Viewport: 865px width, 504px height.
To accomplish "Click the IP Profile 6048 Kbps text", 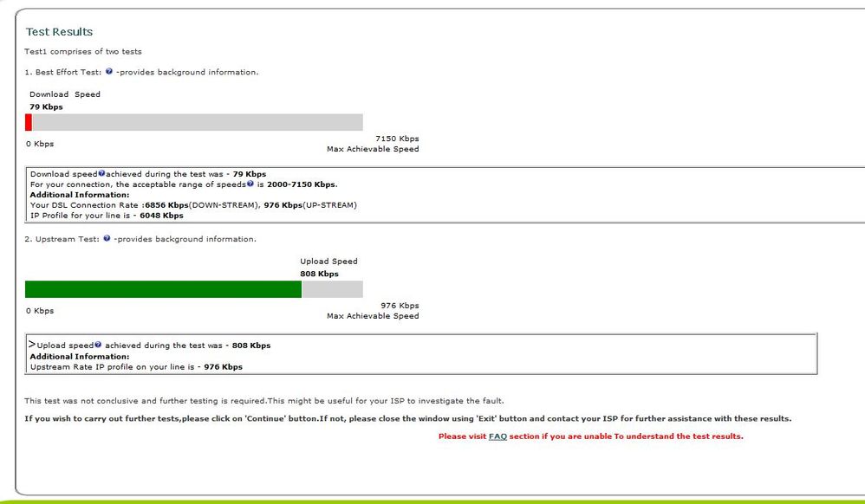I will coord(107,216).
